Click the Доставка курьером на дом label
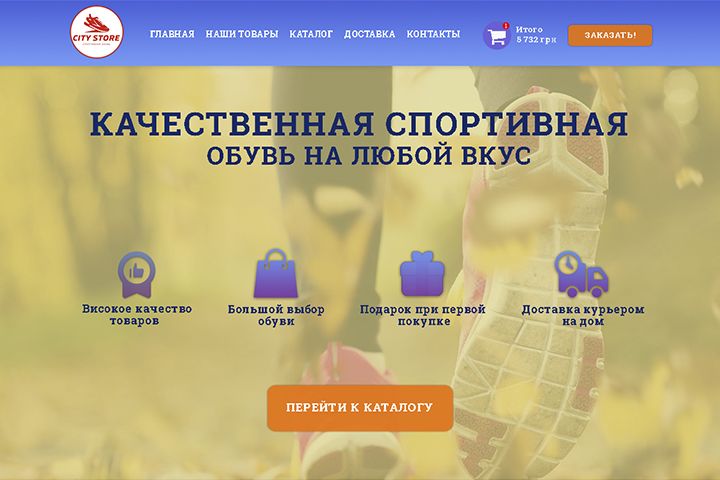Viewport: 720px width, 480px height. (x=583, y=315)
